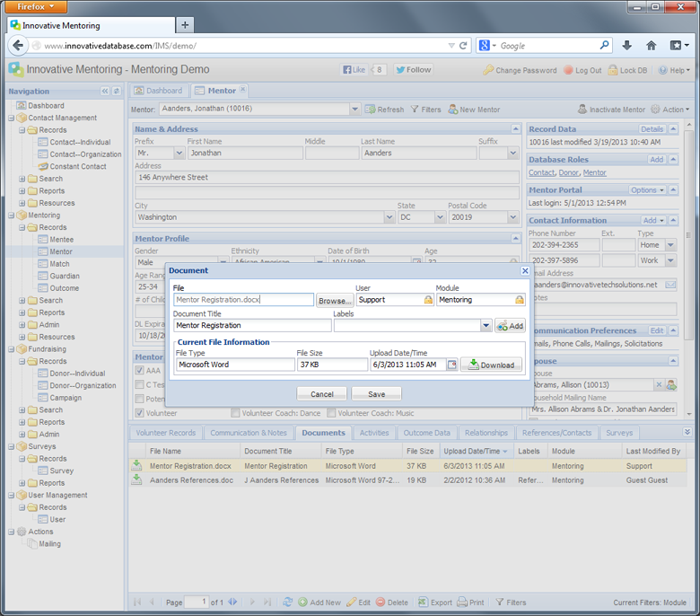Open the Outcome Data tab
The height and width of the screenshot is (616, 700).
(x=427, y=433)
